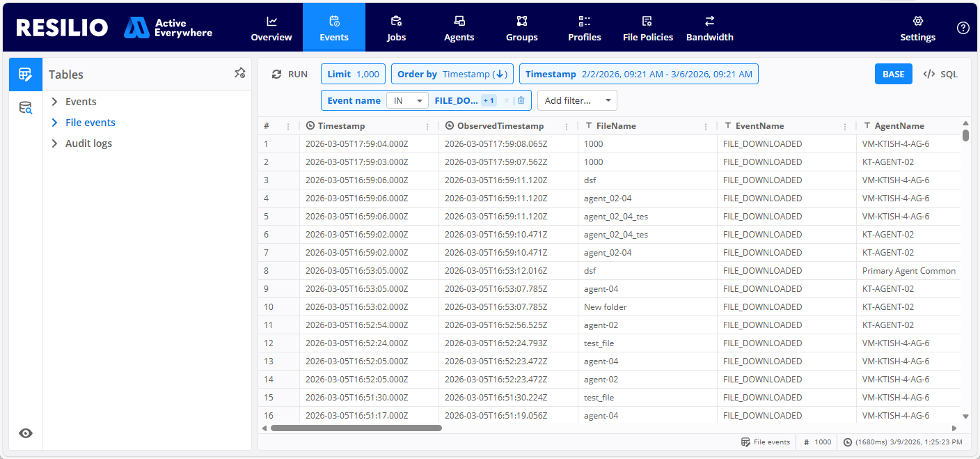Click the +1 additional values badge
The image size is (980, 459).
(x=489, y=100)
